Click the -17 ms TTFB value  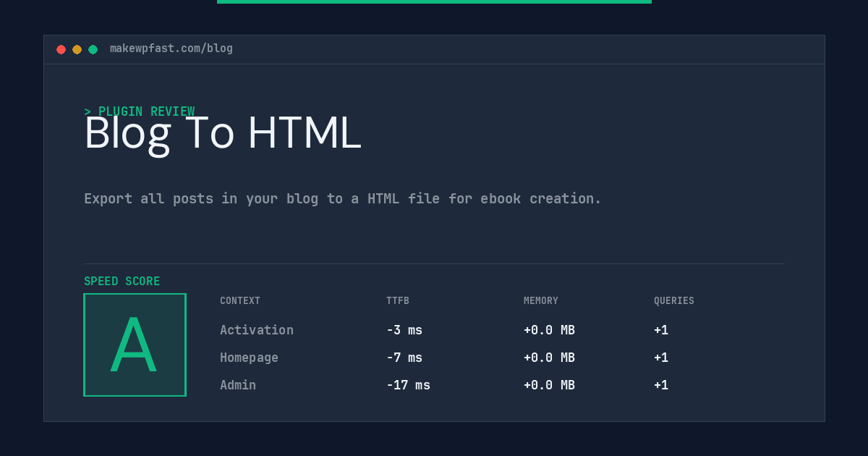pos(408,385)
